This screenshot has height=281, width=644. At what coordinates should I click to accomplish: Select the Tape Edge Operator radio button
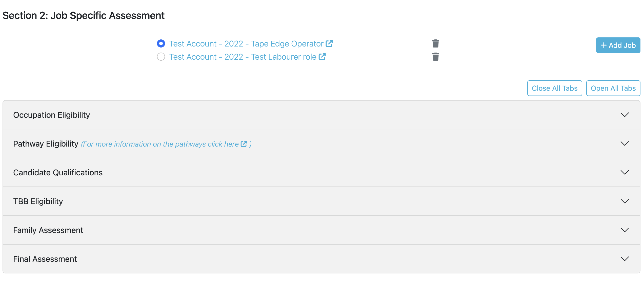(x=161, y=43)
